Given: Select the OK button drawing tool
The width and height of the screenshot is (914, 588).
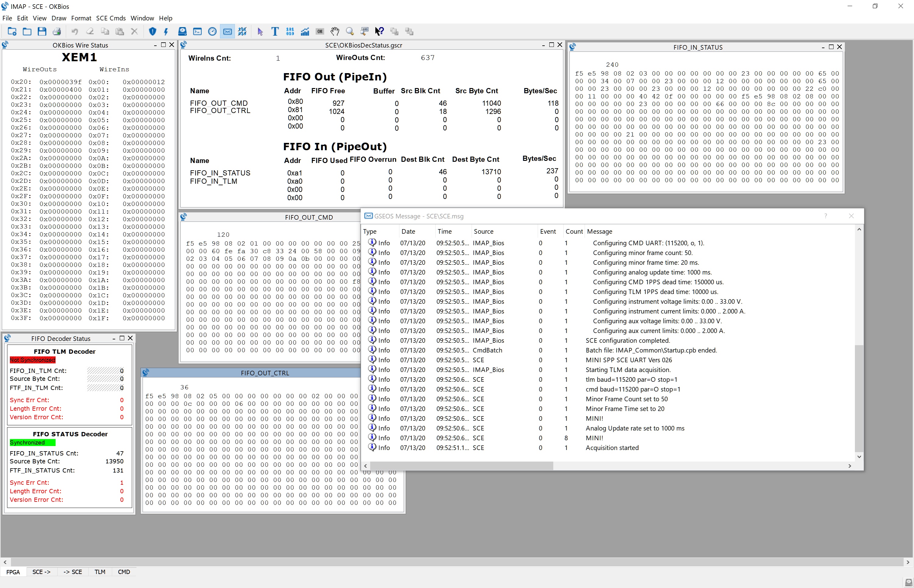Looking at the screenshot, I should point(320,31).
